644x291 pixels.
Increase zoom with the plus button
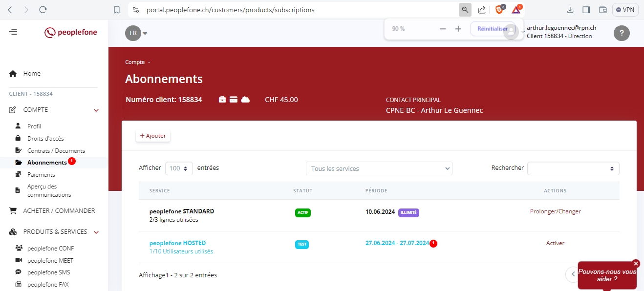click(458, 29)
